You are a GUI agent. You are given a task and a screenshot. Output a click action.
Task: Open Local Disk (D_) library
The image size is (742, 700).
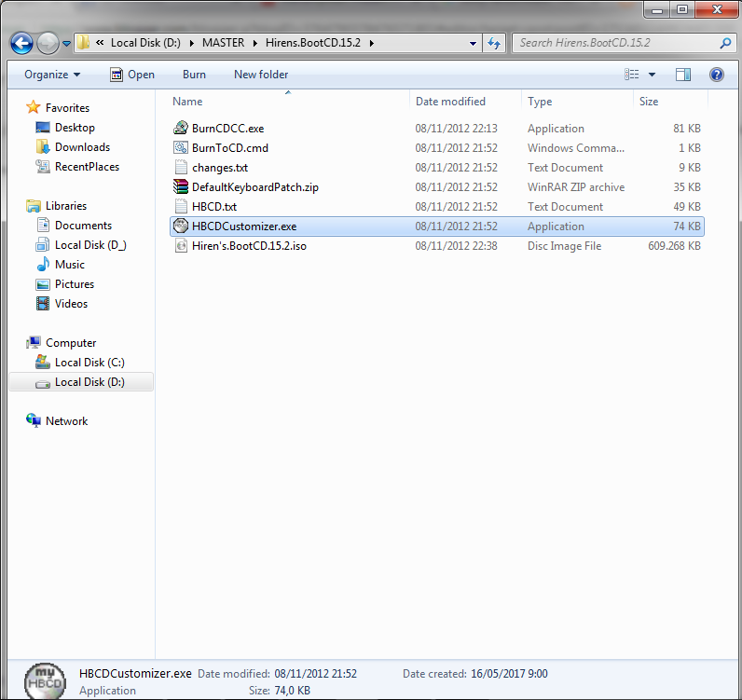[90, 245]
